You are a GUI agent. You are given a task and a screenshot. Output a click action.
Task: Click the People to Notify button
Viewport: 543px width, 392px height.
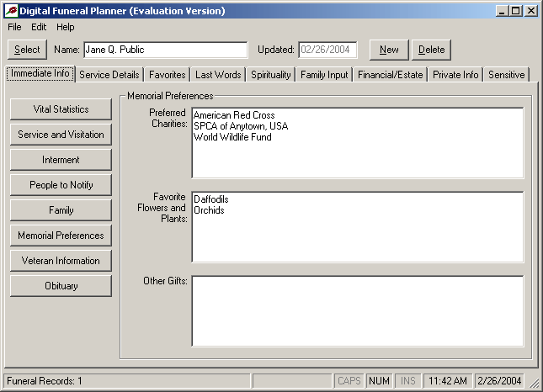point(61,185)
